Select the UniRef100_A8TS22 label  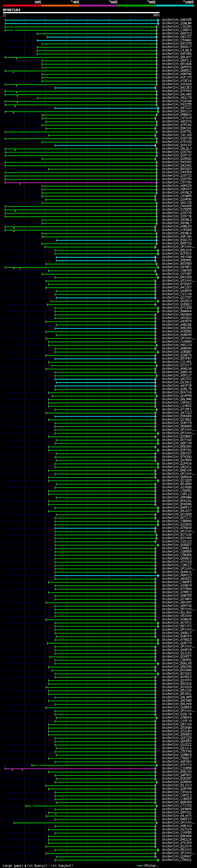point(177,108)
